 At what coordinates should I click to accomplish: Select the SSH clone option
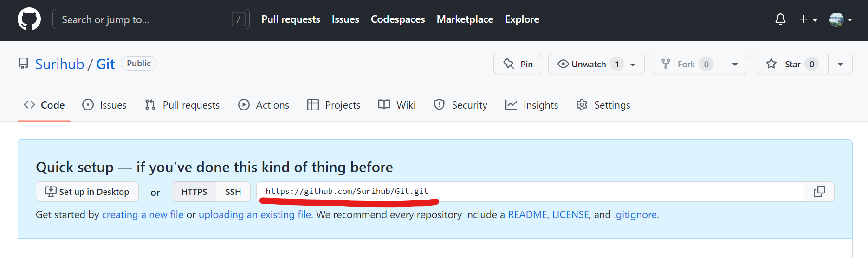pyautogui.click(x=233, y=192)
